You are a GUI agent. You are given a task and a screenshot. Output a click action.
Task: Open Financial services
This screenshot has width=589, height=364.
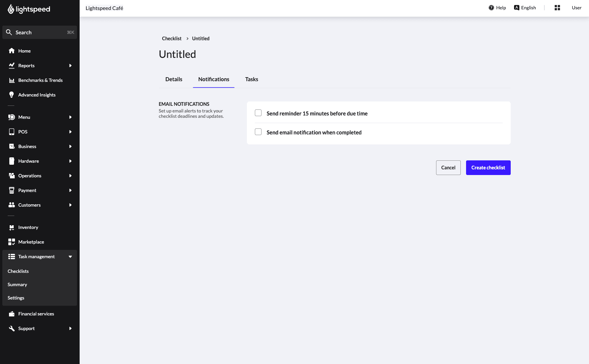[x=36, y=313]
